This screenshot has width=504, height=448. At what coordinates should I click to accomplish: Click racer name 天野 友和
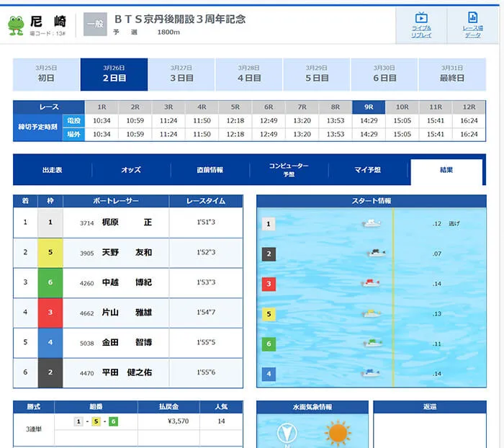[x=127, y=253]
